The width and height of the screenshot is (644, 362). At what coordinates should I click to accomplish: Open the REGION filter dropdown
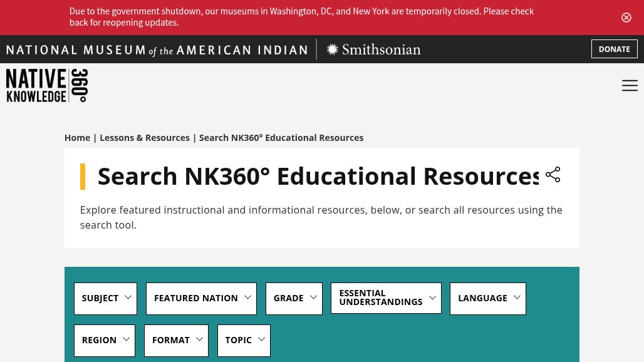click(x=104, y=340)
